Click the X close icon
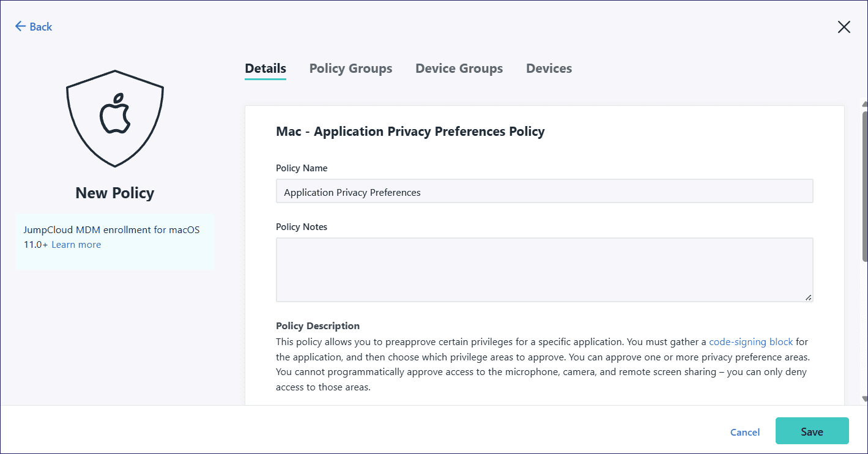 (x=844, y=27)
